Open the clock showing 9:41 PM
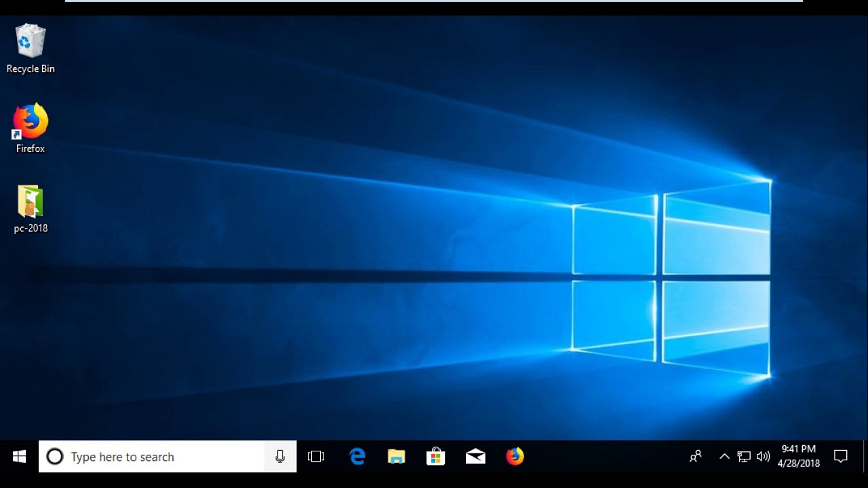The image size is (868, 488). click(799, 457)
